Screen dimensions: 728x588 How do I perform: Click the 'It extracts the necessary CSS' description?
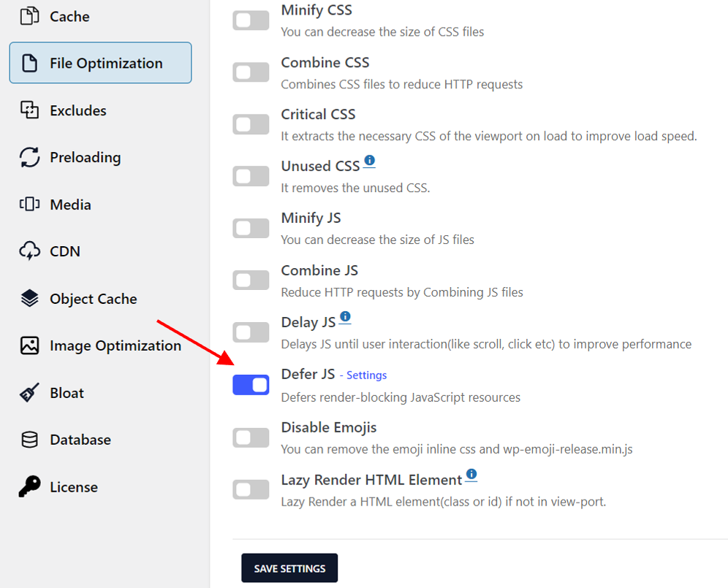click(489, 136)
